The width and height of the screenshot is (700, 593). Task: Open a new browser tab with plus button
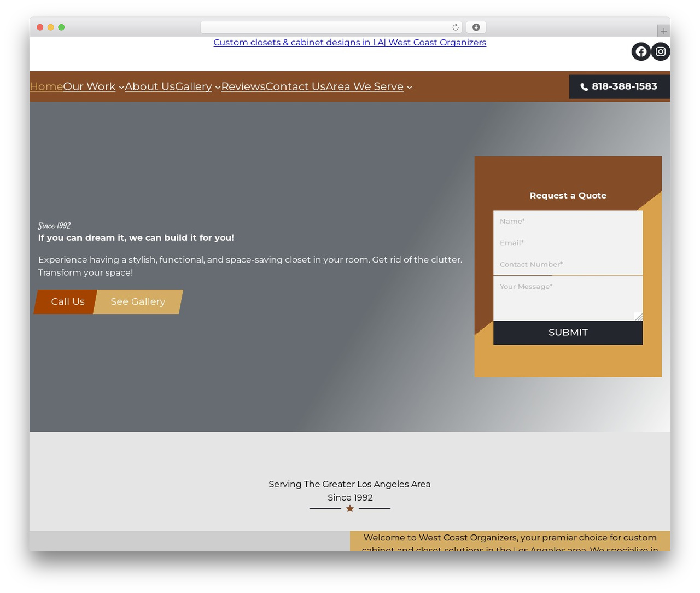coord(664,31)
